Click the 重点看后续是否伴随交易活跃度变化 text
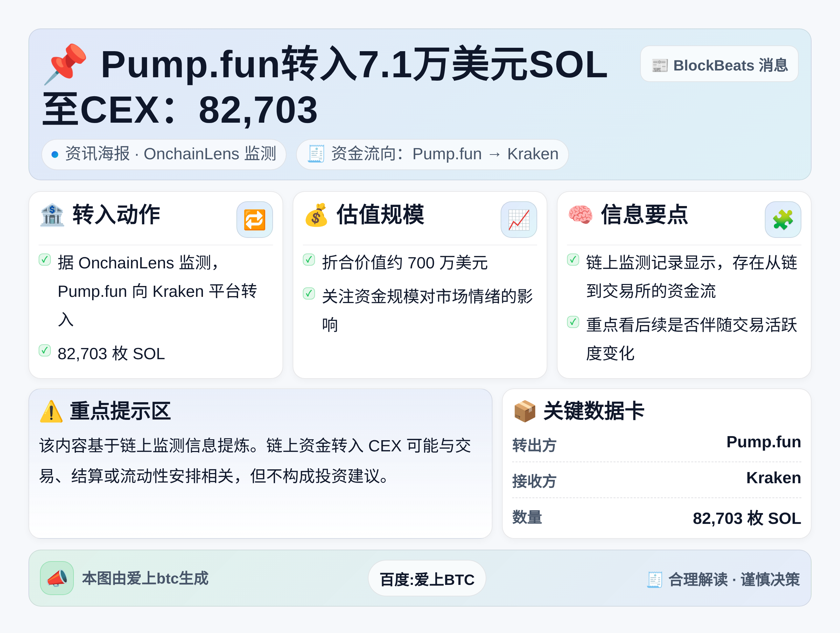The width and height of the screenshot is (840, 633). (691, 339)
